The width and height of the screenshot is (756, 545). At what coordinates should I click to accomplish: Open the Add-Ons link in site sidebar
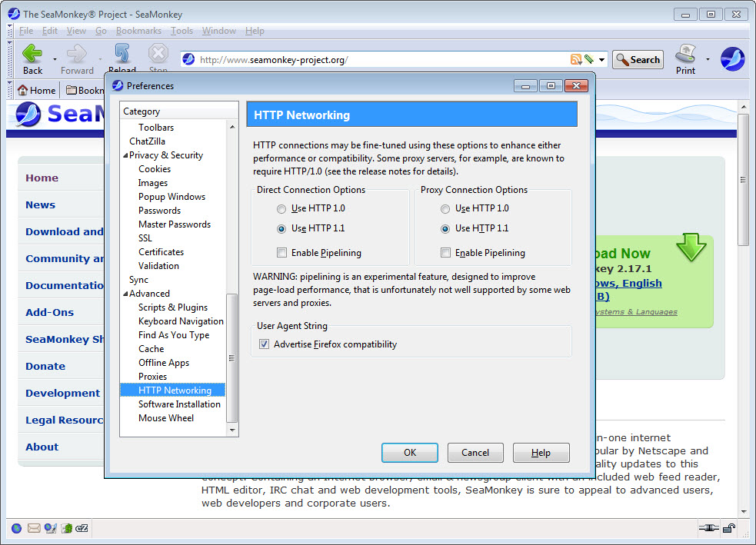click(50, 312)
